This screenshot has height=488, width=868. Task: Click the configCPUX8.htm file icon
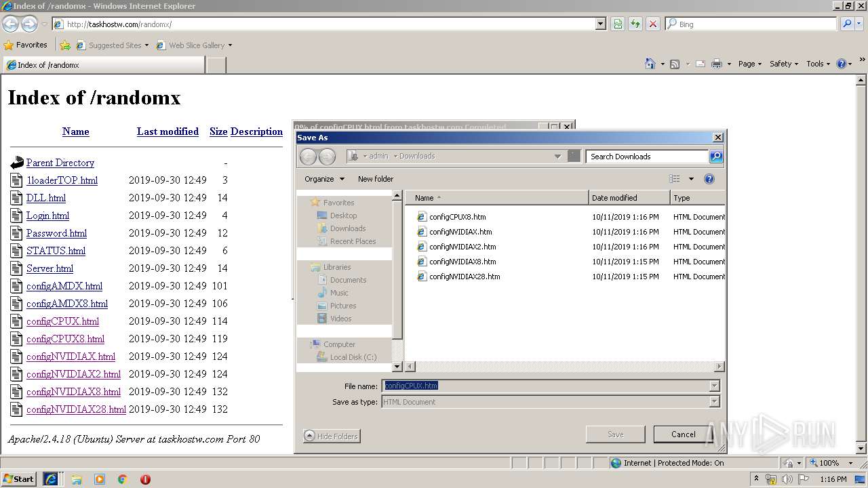pos(422,217)
